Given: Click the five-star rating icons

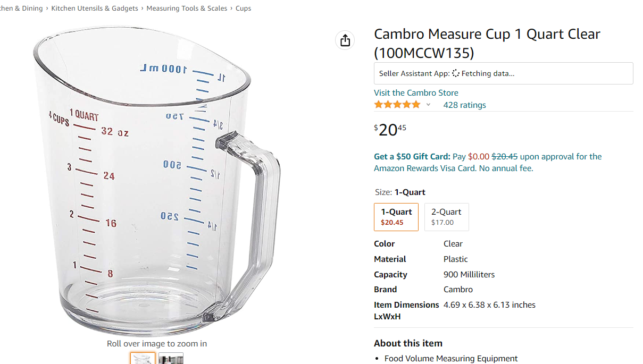Looking at the screenshot, I should tap(397, 105).
